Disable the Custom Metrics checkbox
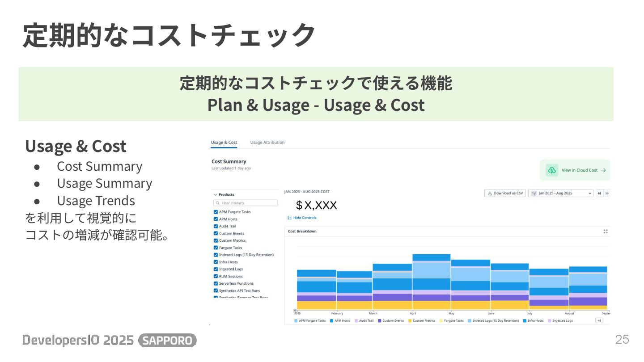Screen dimensions: 644x362 pyautogui.click(x=216, y=240)
